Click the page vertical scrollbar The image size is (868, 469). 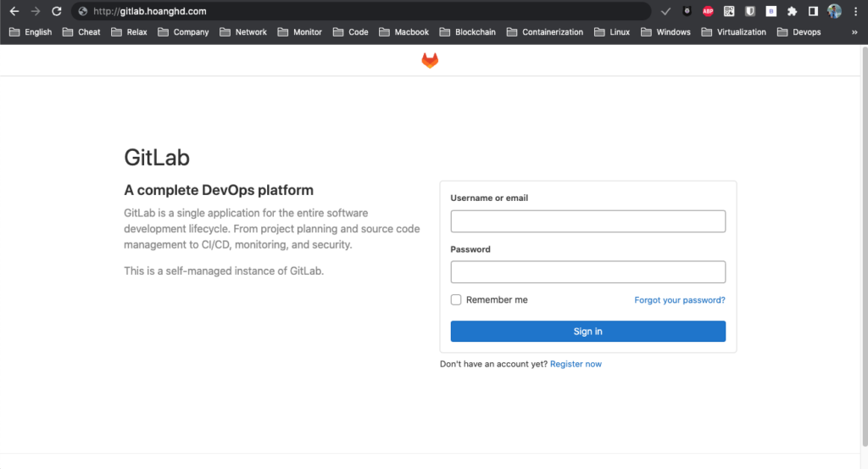[x=864, y=247]
